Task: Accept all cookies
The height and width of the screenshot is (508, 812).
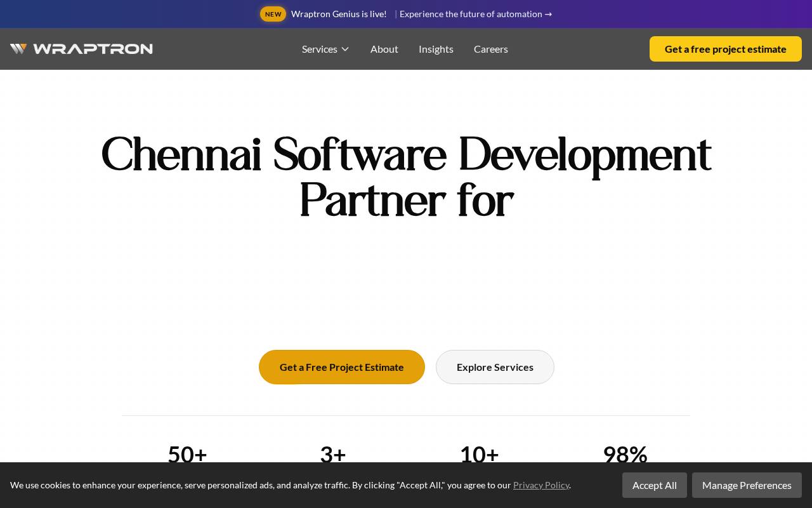Action: click(655, 485)
